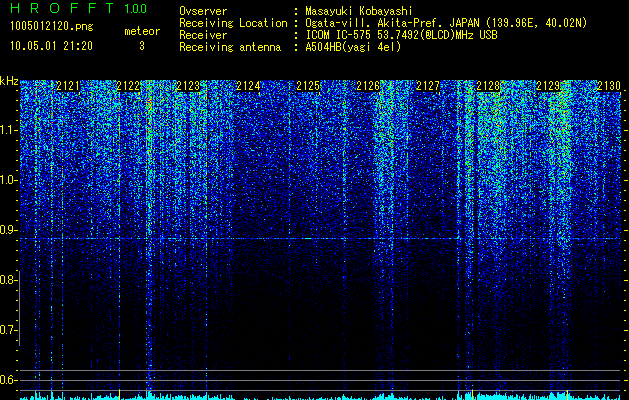
Task: Click the Ovserver label
Action: [203, 11]
